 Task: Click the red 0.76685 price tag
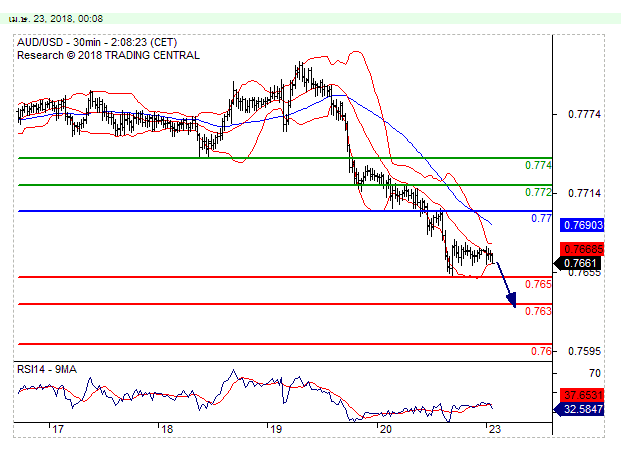[x=582, y=249]
